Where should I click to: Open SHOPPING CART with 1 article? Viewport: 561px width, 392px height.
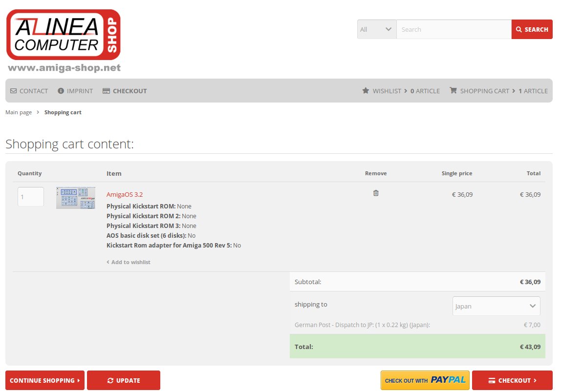pos(499,91)
